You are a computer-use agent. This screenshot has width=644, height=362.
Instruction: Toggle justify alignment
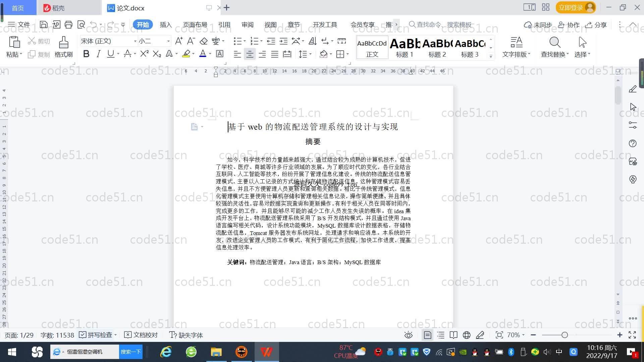point(275,54)
